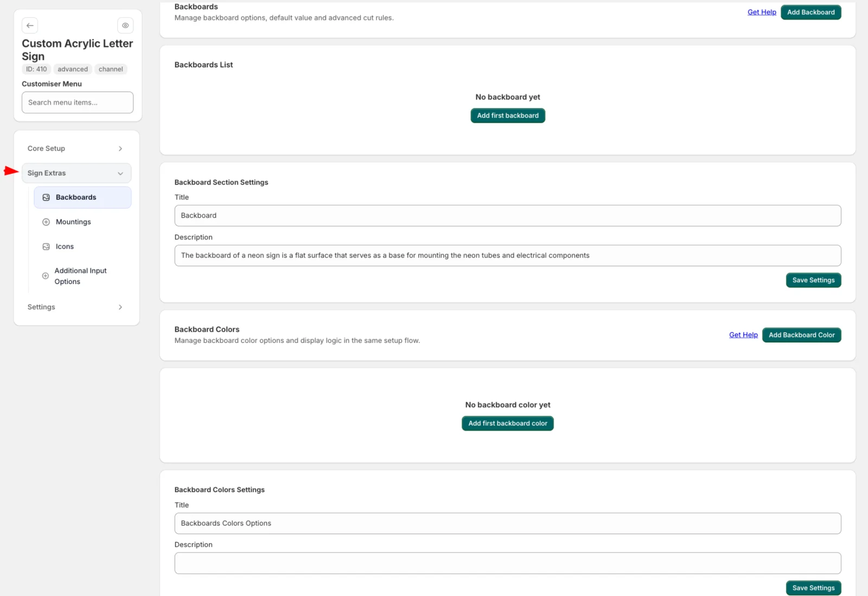Click the 'Backboards List' heading
The image size is (868, 596).
(x=203, y=65)
